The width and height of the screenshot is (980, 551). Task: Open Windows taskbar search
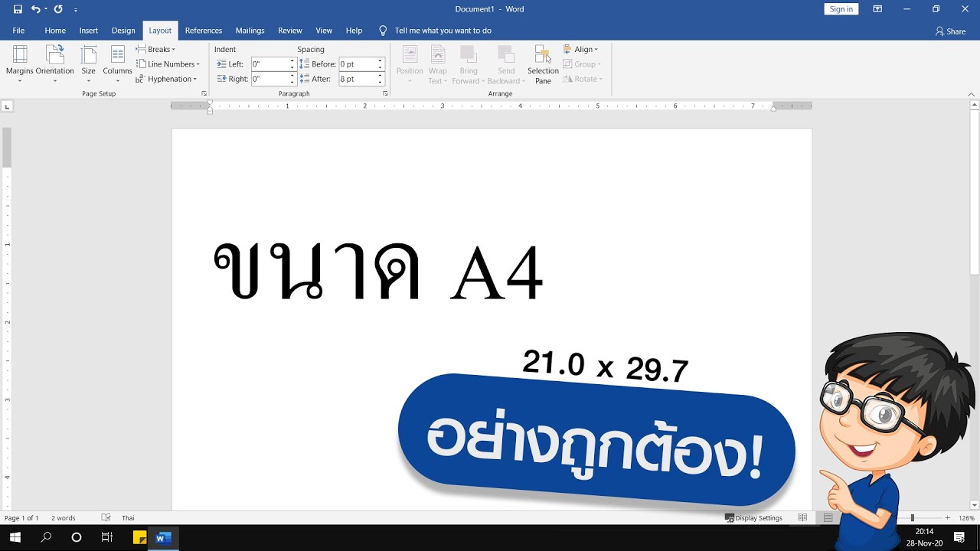46,538
